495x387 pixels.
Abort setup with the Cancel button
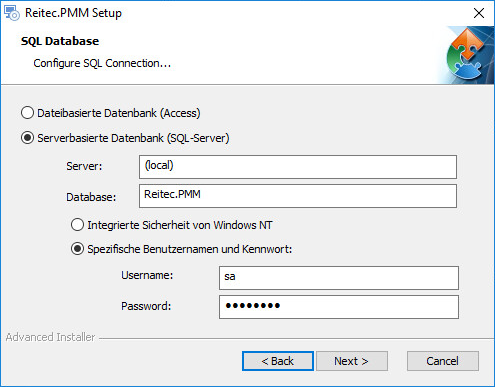click(x=443, y=361)
